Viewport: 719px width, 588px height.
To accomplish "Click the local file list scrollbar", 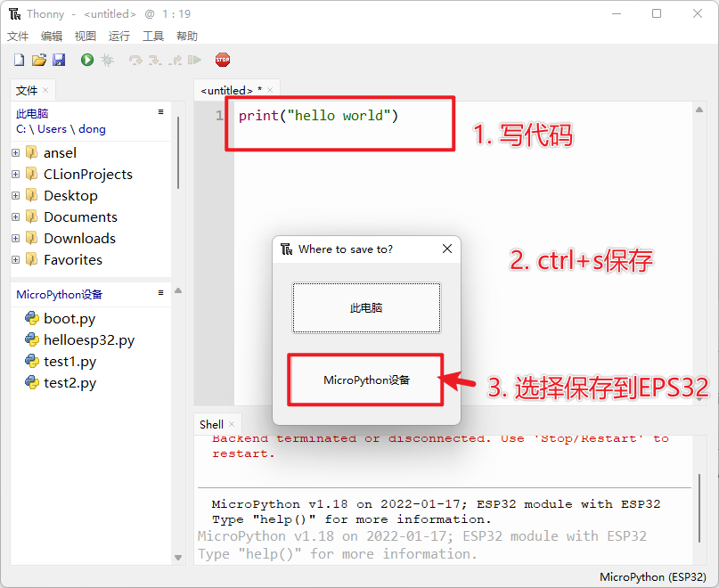I will point(178,152).
